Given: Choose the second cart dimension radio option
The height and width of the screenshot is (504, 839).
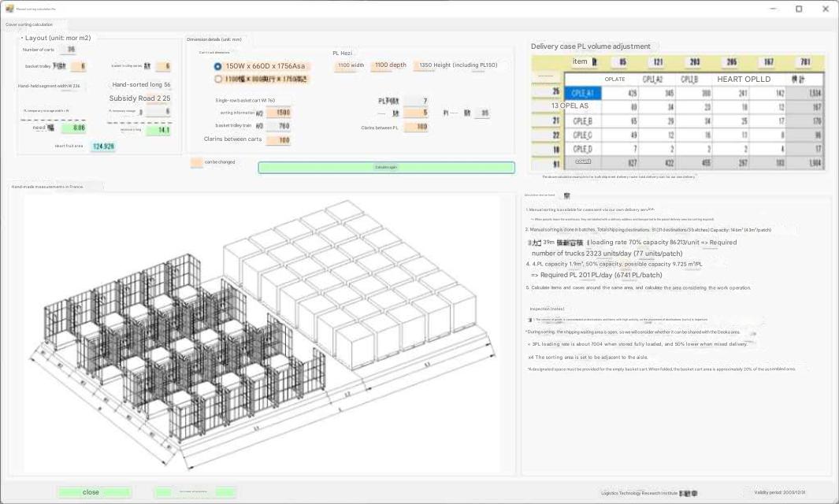Looking at the screenshot, I should (218, 79).
